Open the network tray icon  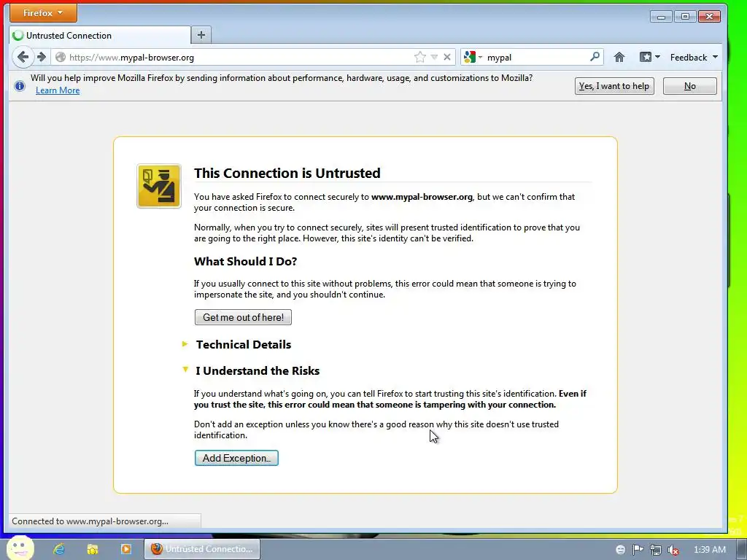(x=656, y=550)
